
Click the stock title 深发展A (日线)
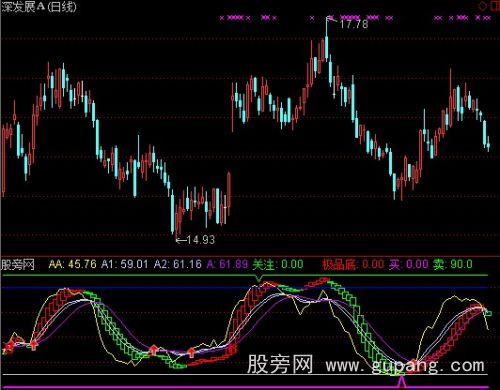tap(39, 7)
